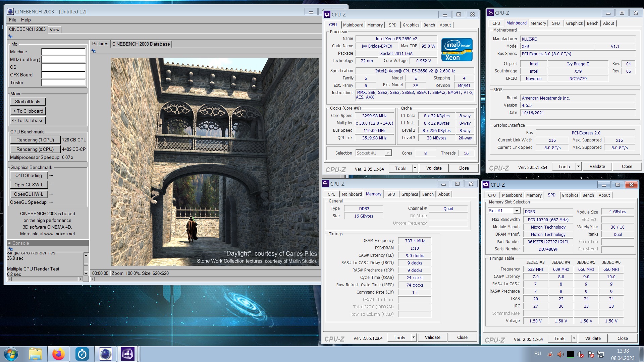Run the C4D Shading benchmark
The image size is (644, 362).
29,175
